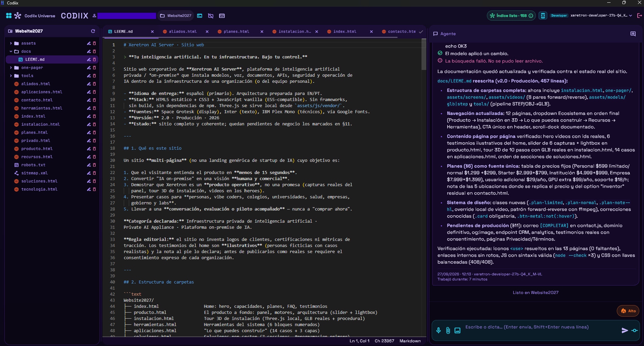
Task: Expand the tools folder
Action: coord(11,76)
